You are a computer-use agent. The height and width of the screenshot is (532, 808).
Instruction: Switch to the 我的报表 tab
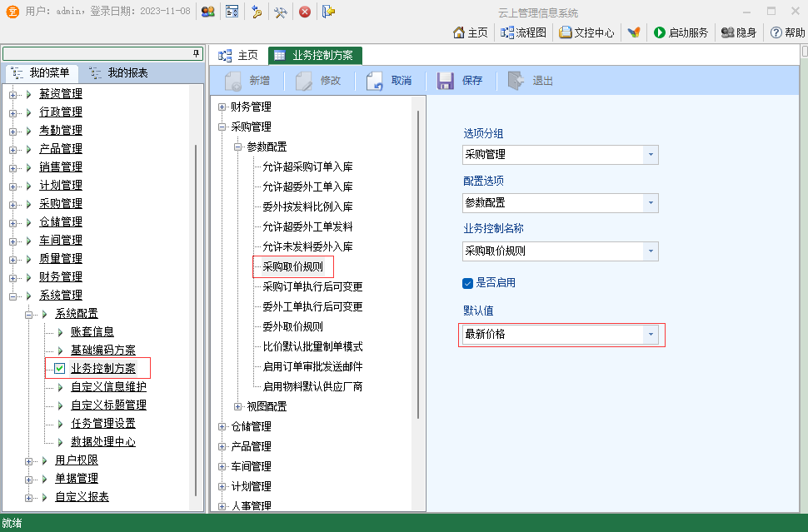point(118,73)
